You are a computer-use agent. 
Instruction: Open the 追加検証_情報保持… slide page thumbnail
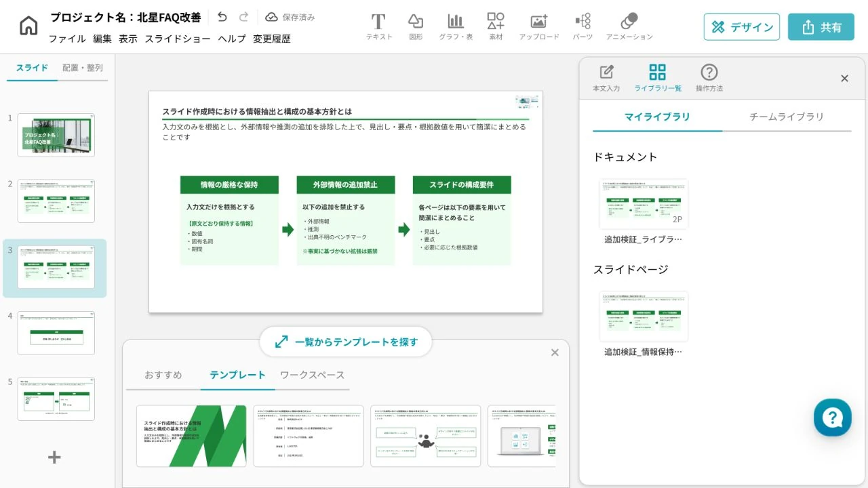644,317
